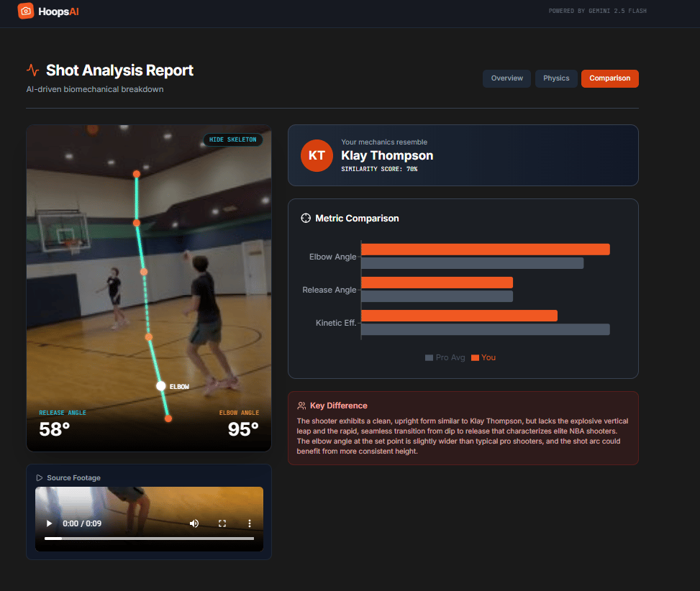The image size is (700, 591).
Task: Mute the source footage audio
Action: [194, 523]
